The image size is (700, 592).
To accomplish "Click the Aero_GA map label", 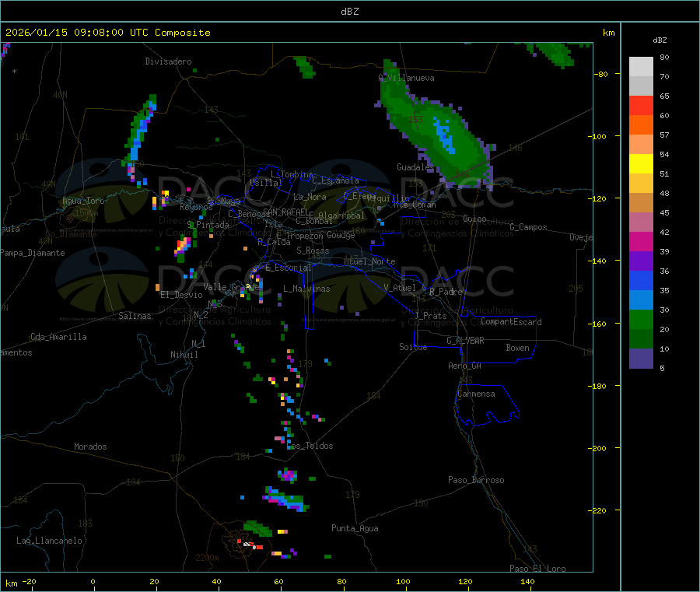I will [x=465, y=366].
